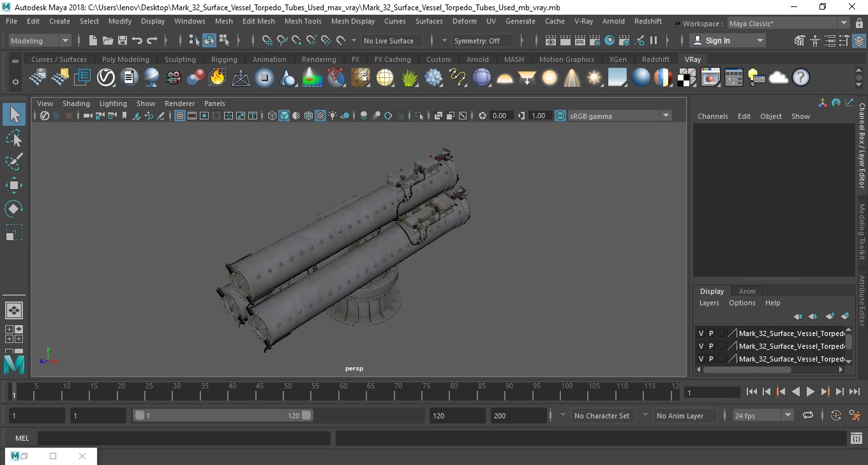This screenshot has height=465, width=868.
Task: Open the Mesh Tools menu
Action: 303,21
